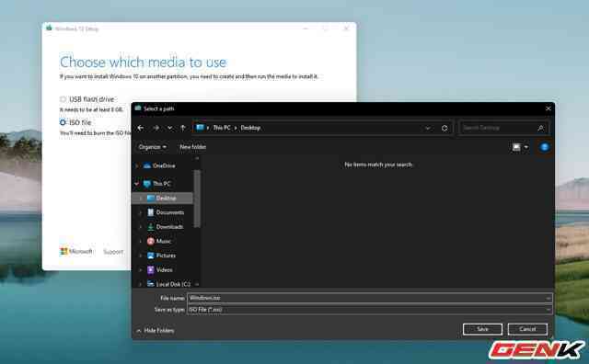Select OneDrive in the navigation pane
589x364 pixels.
pyautogui.click(x=164, y=165)
